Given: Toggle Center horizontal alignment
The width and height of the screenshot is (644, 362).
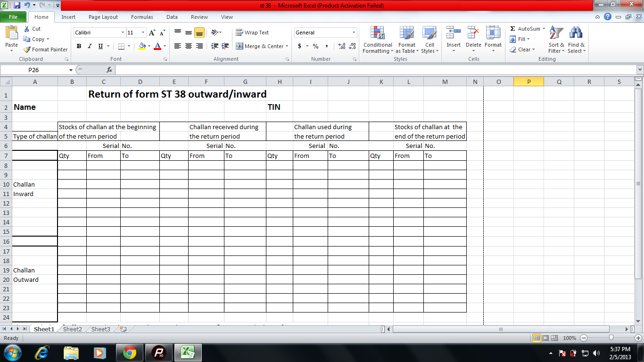Looking at the screenshot, I should click(189, 46).
